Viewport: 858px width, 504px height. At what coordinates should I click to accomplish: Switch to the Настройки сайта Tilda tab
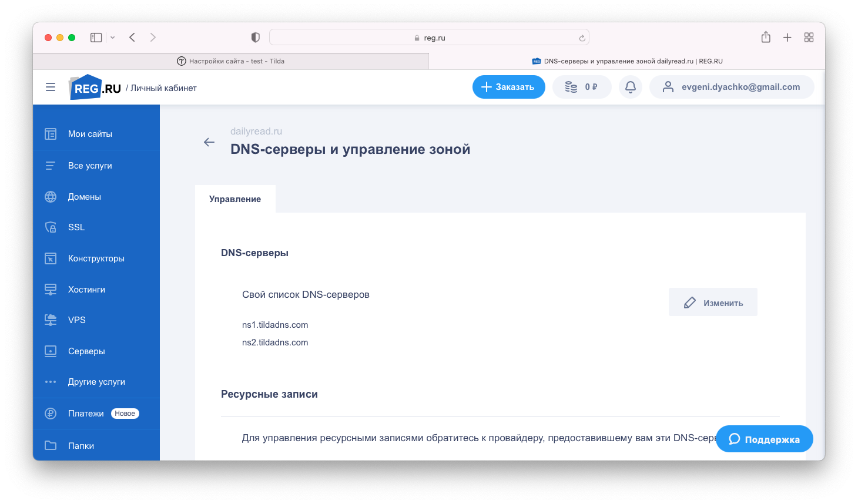(x=231, y=61)
